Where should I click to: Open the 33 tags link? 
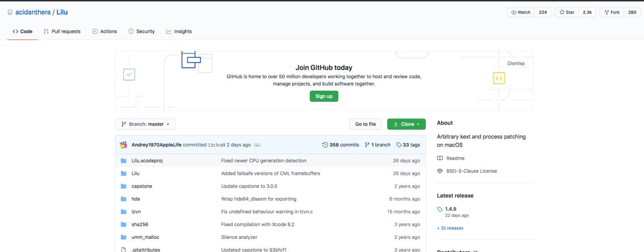pyautogui.click(x=408, y=145)
